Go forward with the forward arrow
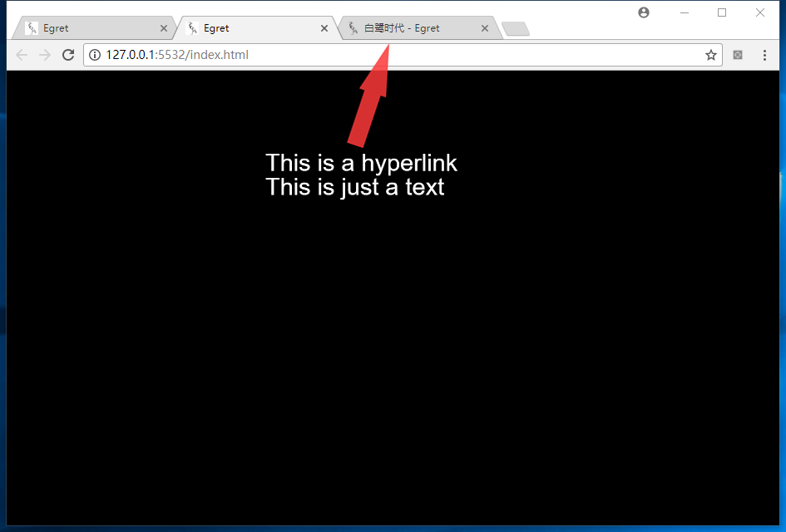The image size is (786, 532). click(x=45, y=55)
